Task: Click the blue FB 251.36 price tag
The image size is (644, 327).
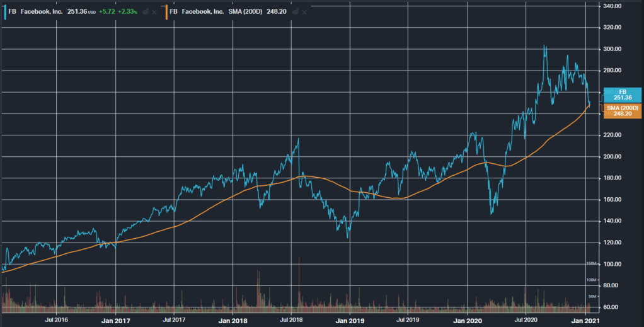Action: pos(623,95)
